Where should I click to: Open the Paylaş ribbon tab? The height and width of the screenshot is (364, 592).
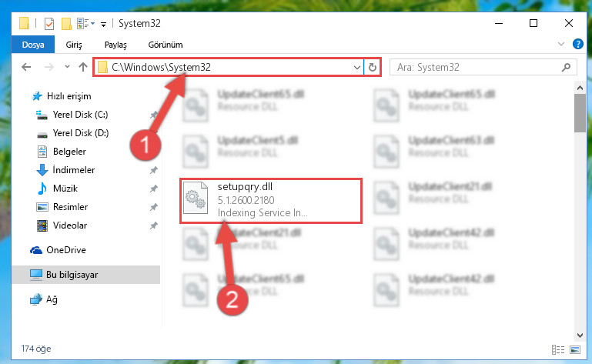coord(115,45)
